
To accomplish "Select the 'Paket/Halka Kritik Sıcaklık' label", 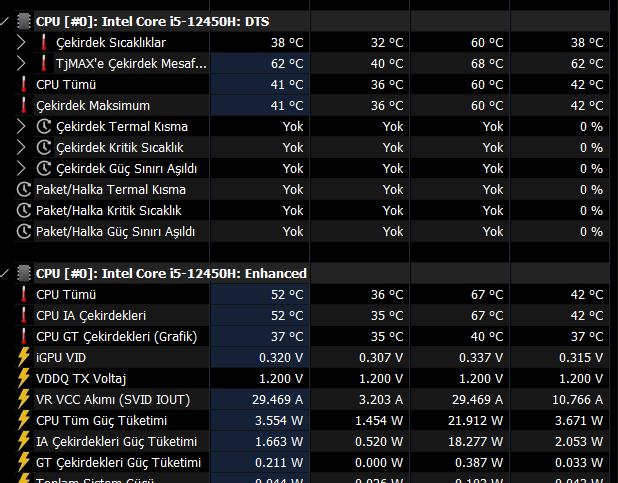I will (109, 211).
